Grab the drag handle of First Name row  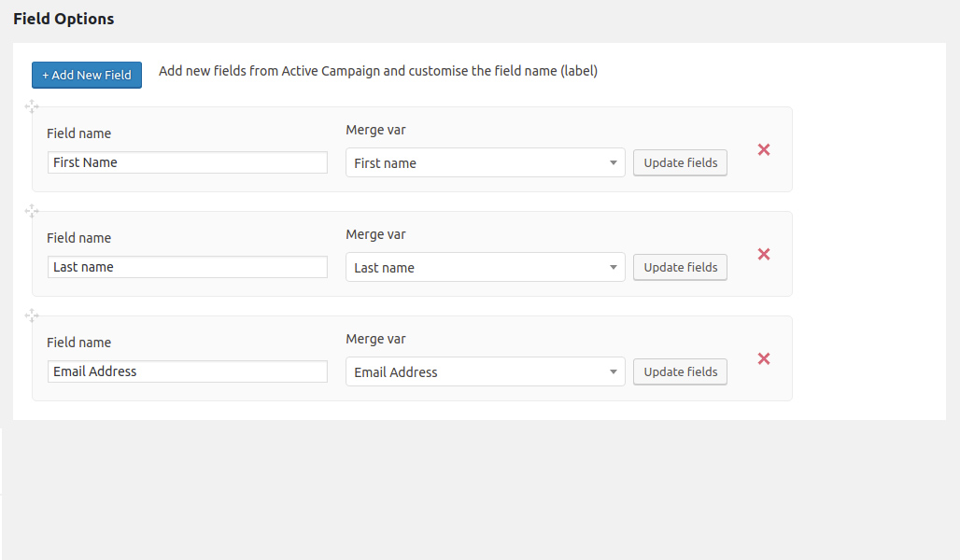point(32,107)
